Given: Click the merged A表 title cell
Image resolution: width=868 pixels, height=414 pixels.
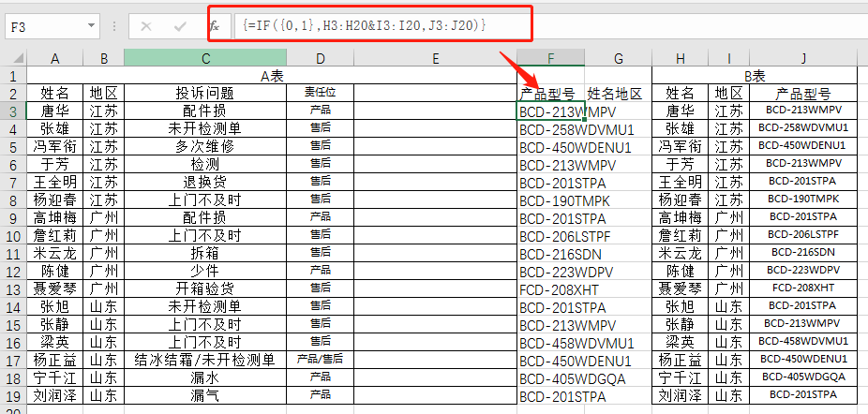Looking at the screenshot, I should (272, 75).
